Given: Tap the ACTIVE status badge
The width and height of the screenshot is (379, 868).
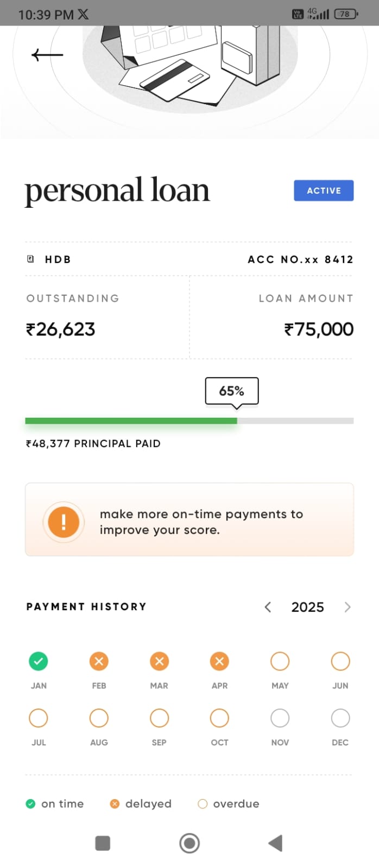Looking at the screenshot, I should pyautogui.click(x=324, y=190).
